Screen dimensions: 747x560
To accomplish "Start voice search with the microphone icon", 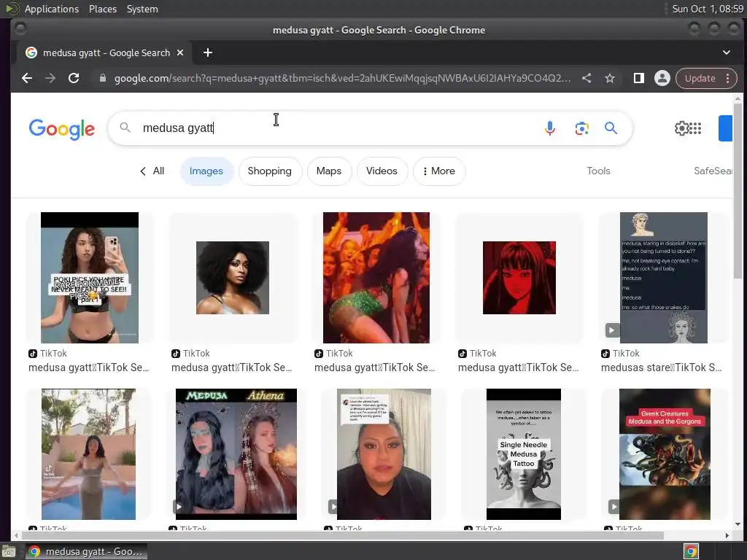I will 550,128.
